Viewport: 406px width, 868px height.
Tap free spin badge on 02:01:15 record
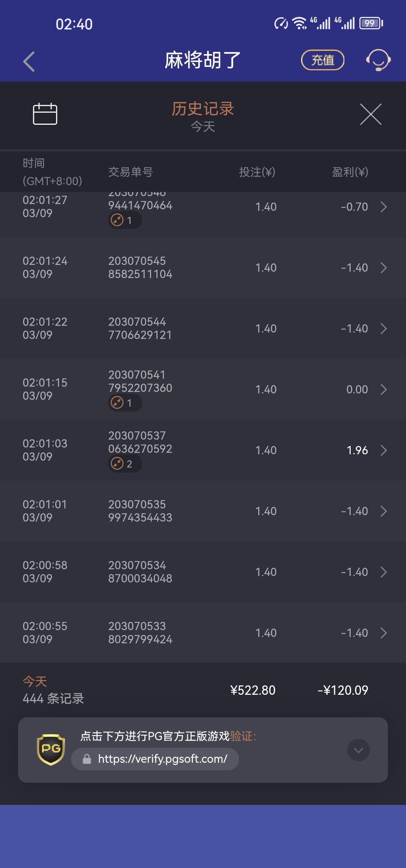tap(124, 403)
